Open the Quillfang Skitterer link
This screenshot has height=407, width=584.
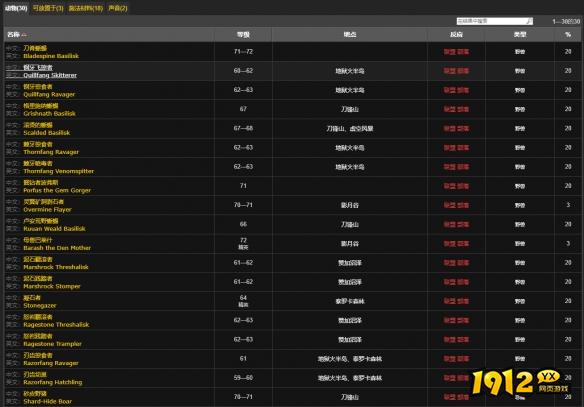click(x=50, y=75)
